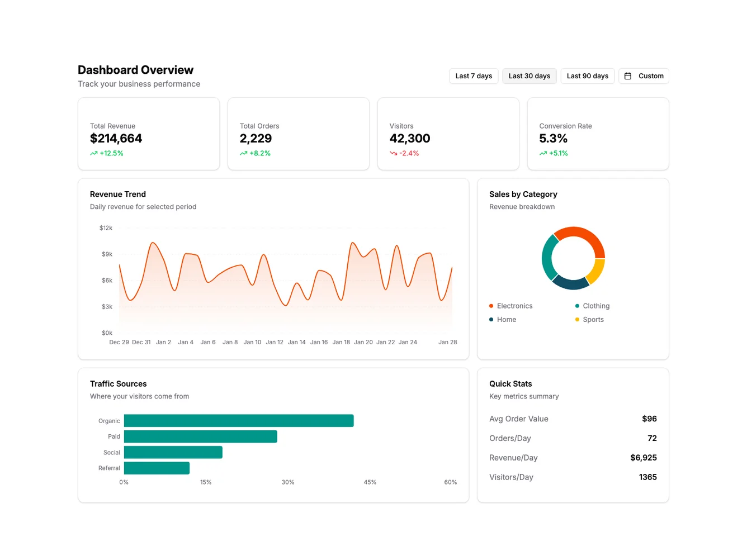Click the red downward trend icon on Visitors
This screenshot has height=560, width=747.
coord(394,153)
